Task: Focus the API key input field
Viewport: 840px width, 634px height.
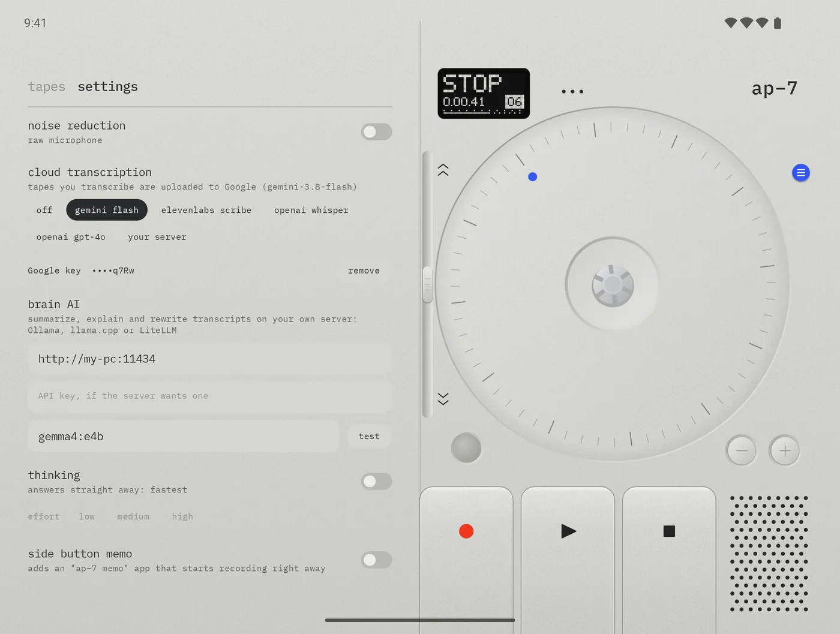Action: pyautogui.click(x=210, y=396)
